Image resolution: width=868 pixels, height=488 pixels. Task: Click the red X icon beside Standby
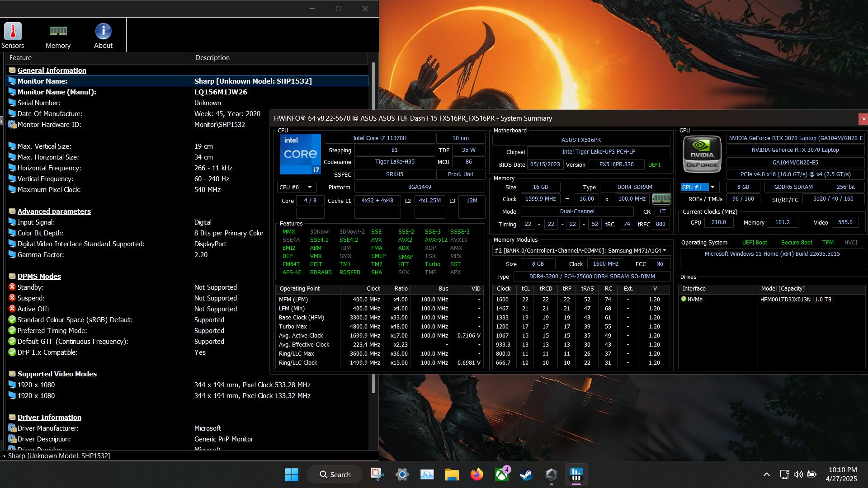12,287
